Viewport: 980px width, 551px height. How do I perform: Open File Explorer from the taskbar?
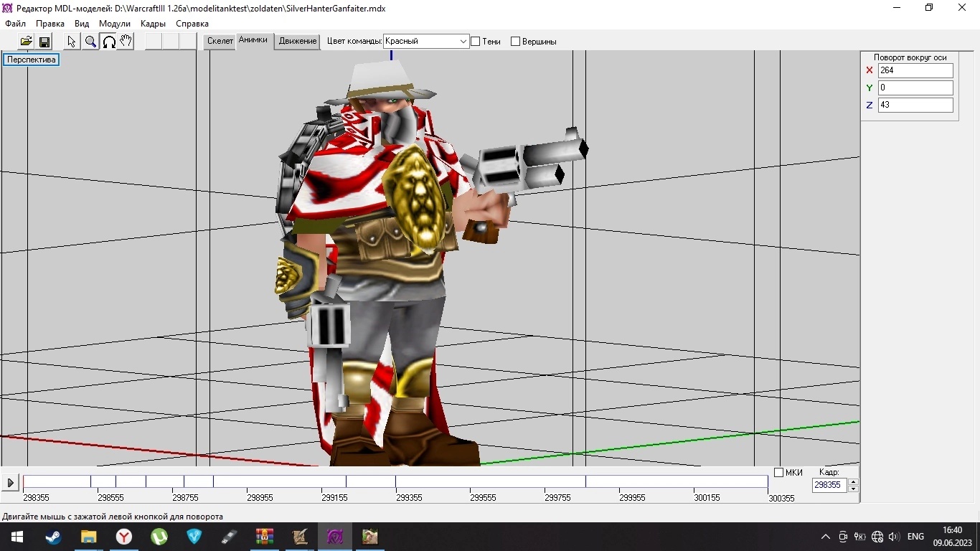click(x=88, y=537)
